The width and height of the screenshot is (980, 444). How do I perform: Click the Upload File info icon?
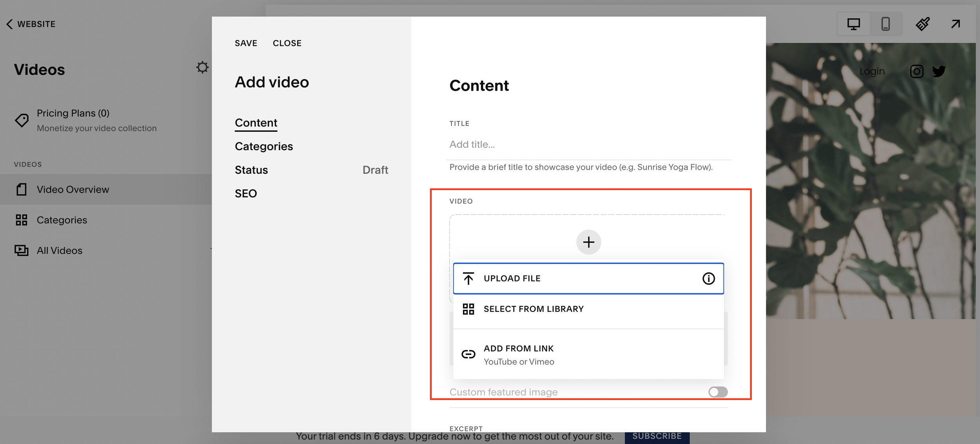(x=708, y=278)
